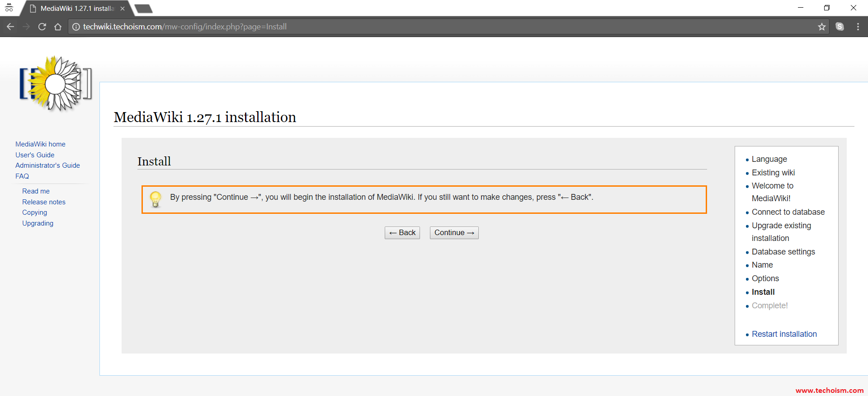Bookmark this page with the star icon
The height and width of the screenshot is (396, 868).
point(822,27)
